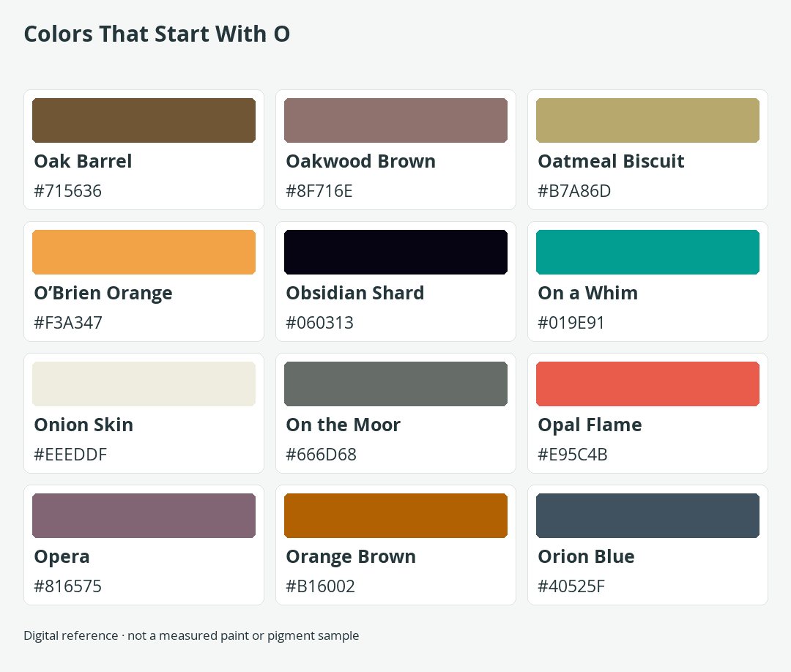
Task: Click the Digital reference footnote text
Action: [x=191, y=635]
